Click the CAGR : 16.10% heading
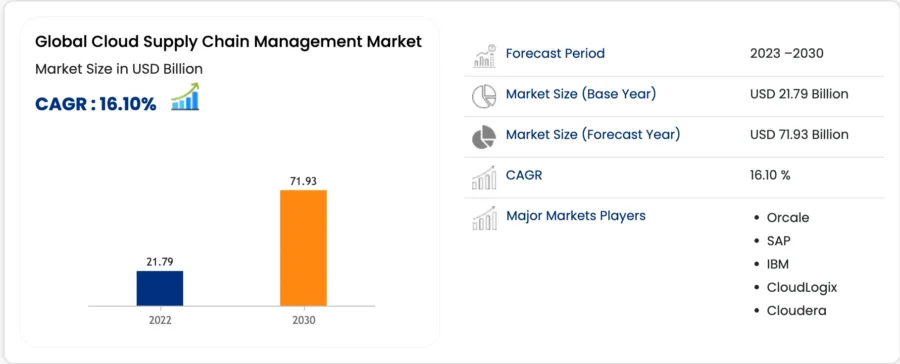 click(95, 104)
